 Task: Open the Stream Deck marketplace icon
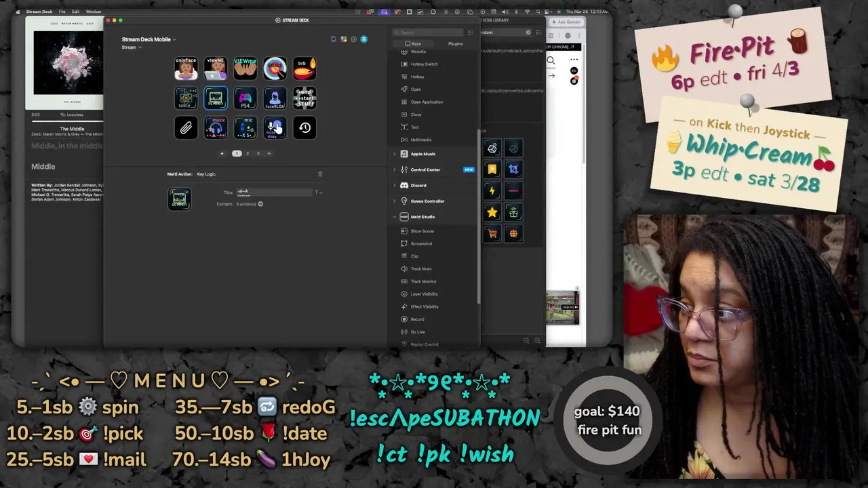pyautogui.click(x=344, y=39)
